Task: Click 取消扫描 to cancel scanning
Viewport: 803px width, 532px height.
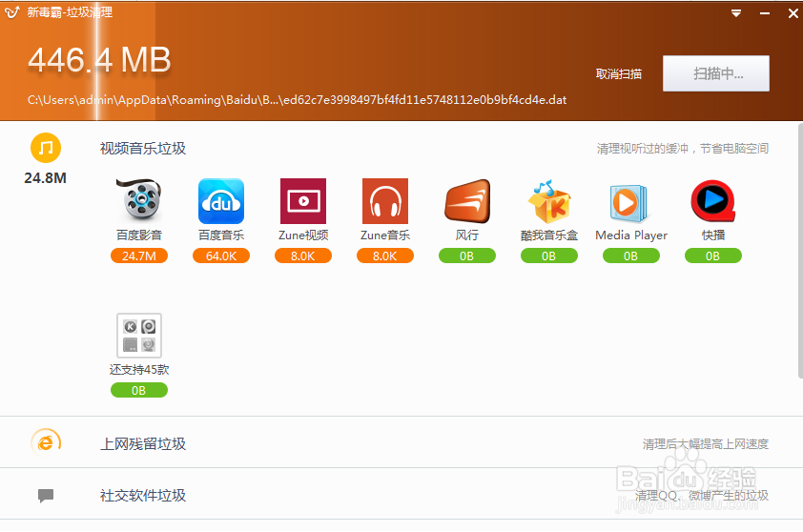Action: click(x=619, y=73)
